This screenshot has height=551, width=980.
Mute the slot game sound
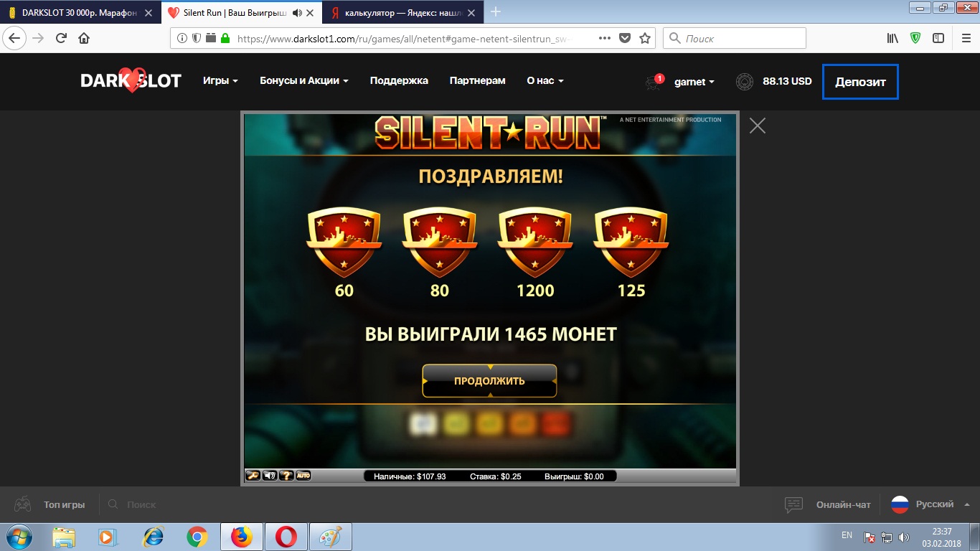pos(269,475)
